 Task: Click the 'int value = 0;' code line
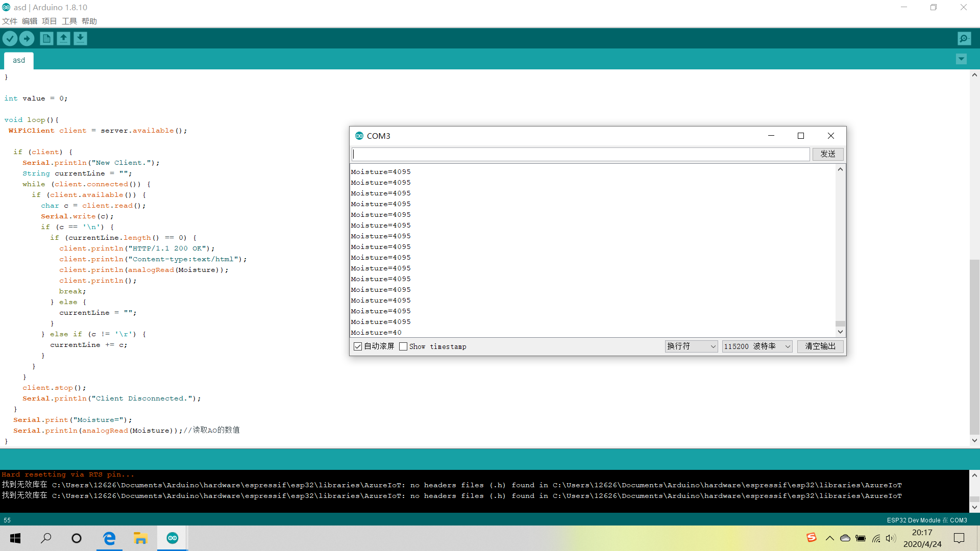click(x=36, y=98)
